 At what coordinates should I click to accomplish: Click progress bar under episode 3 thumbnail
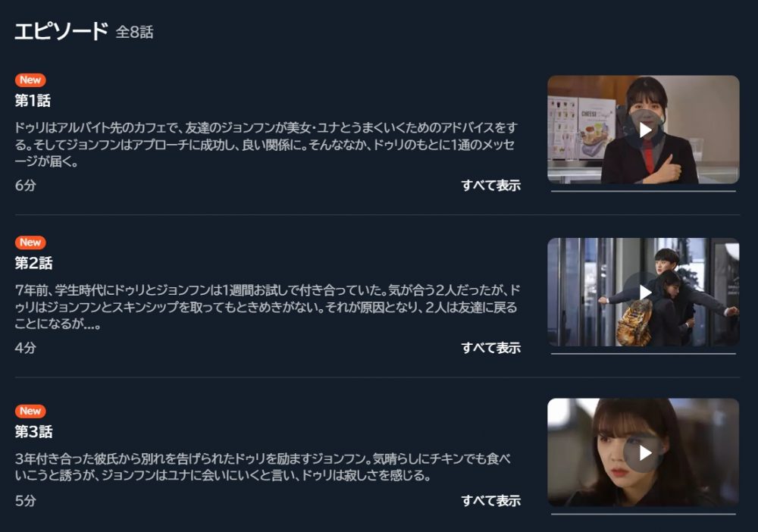(644, 514)
